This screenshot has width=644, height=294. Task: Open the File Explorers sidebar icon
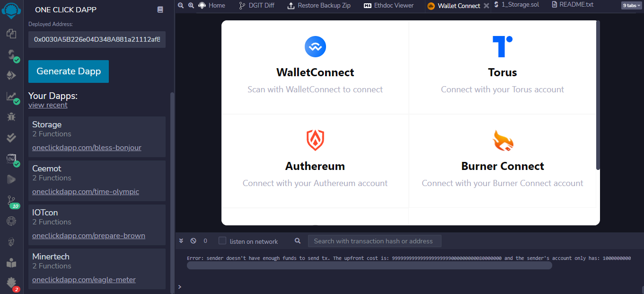pos(11,34)
